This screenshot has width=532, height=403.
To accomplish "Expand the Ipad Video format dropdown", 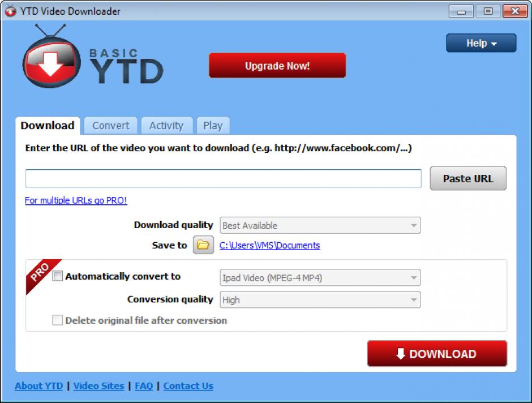I will point(320,278).
